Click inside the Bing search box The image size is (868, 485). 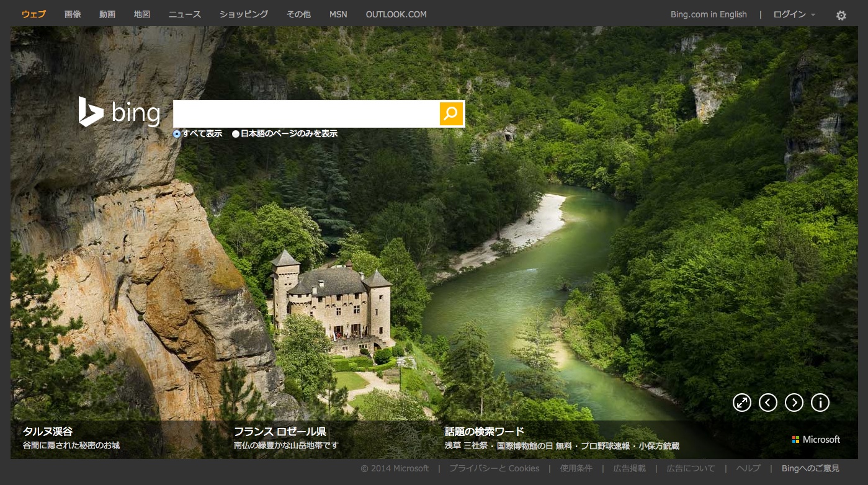pyautogui.click(x=306, y=113)
